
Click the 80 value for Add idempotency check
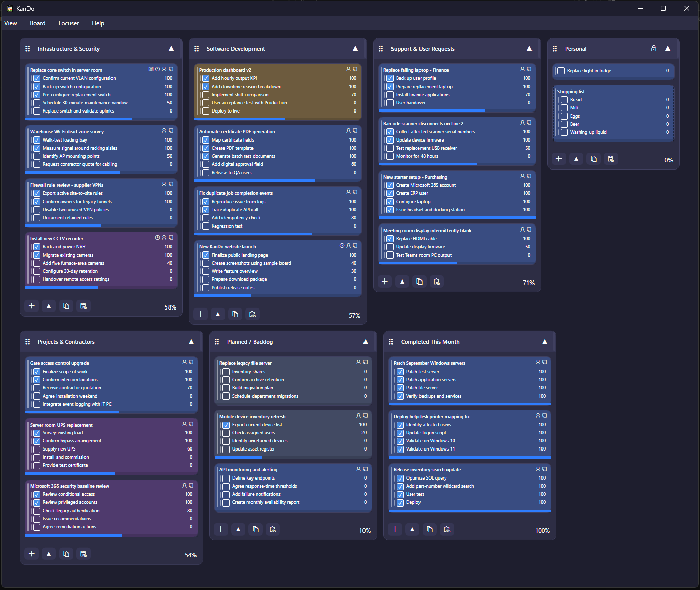(354, 218)
